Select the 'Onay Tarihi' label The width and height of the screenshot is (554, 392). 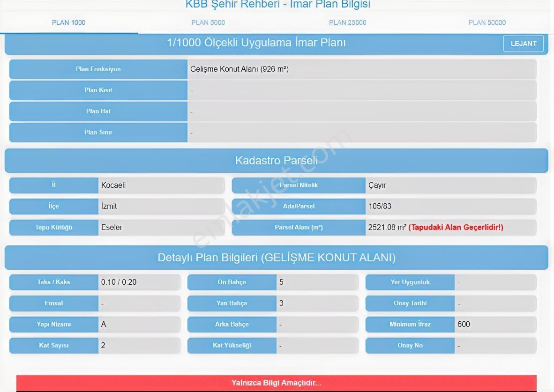410,303
